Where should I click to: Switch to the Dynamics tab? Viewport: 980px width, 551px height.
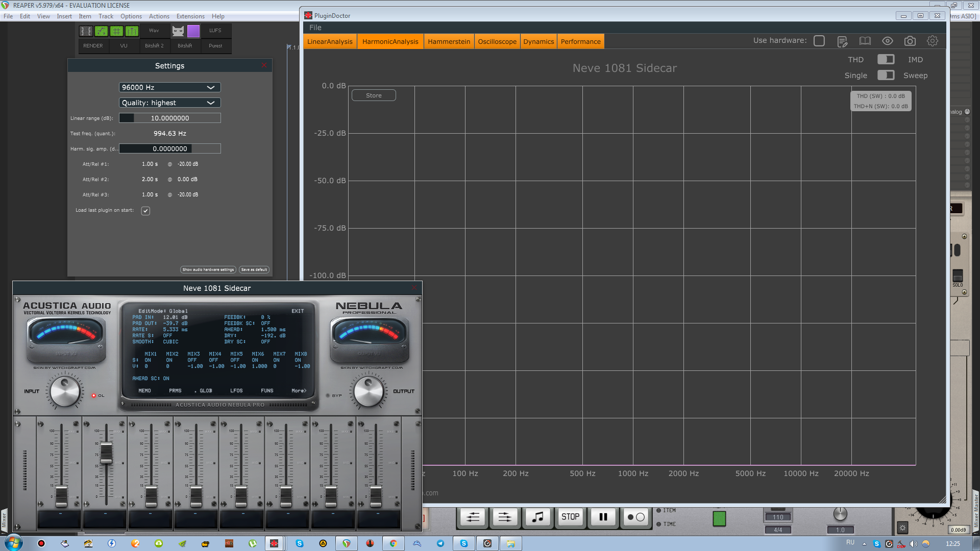click(538, 41)
